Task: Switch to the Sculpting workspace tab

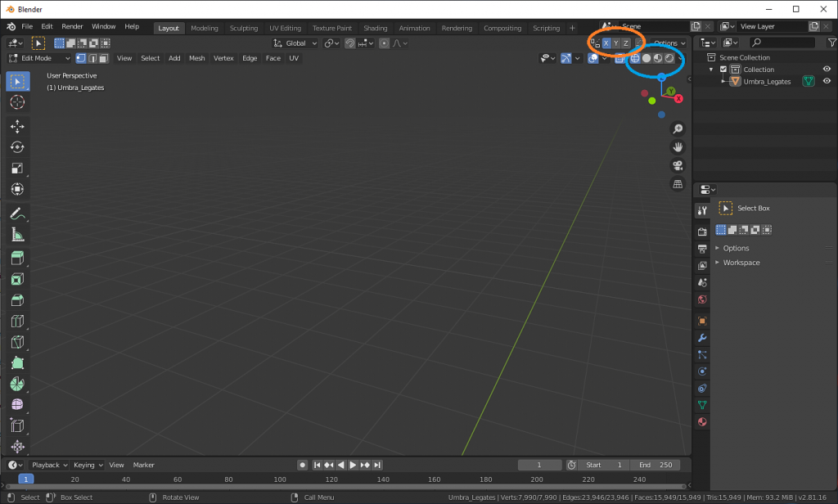Action: click(x=243, y=27)
